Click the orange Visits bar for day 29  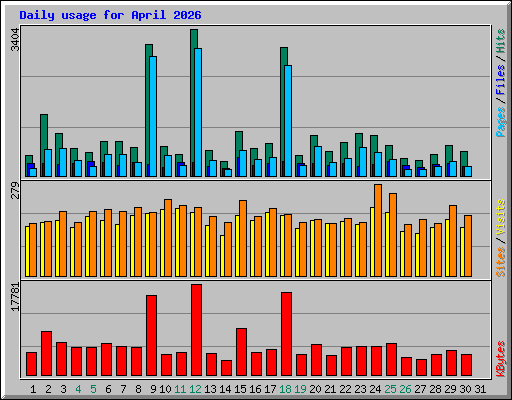[x=453, y=241]
